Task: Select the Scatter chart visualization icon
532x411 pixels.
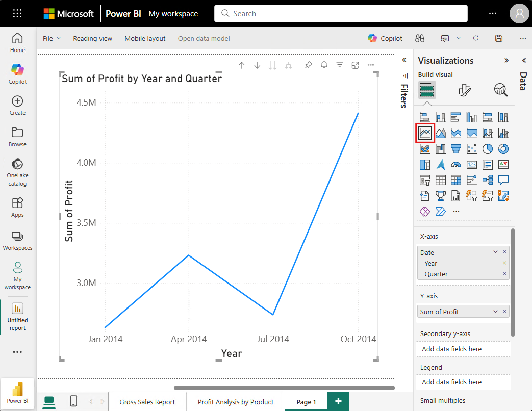Action: pyautogui.click(x=472, y=148)
